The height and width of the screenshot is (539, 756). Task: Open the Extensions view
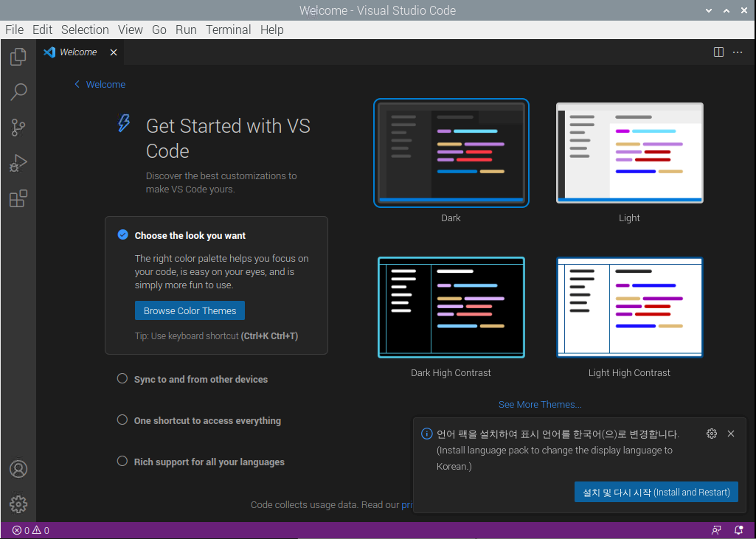pos(18,198)
